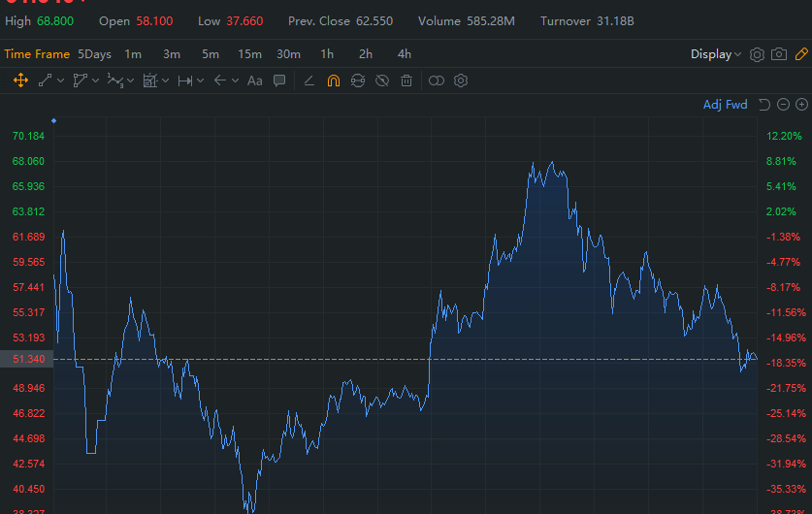Viewport: 812px width, 514px height.
Task: Take a chart screenshot with camera icon
Action: click(778, 54)
